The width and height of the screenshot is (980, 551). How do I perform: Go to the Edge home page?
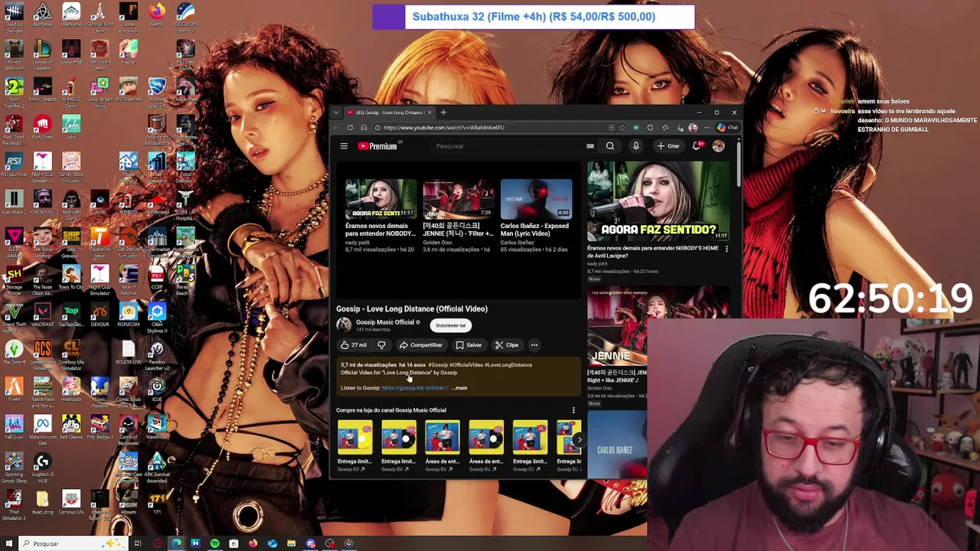click(x=364, y=128)
